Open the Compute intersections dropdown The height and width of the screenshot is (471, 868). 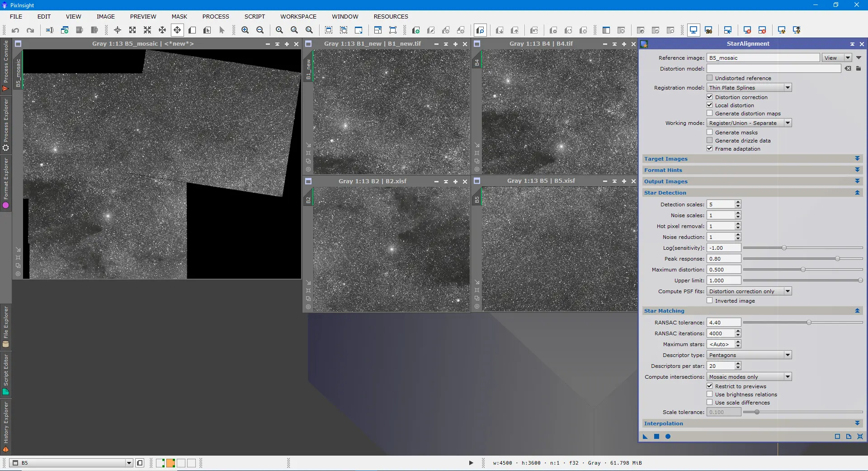(749, 377)
